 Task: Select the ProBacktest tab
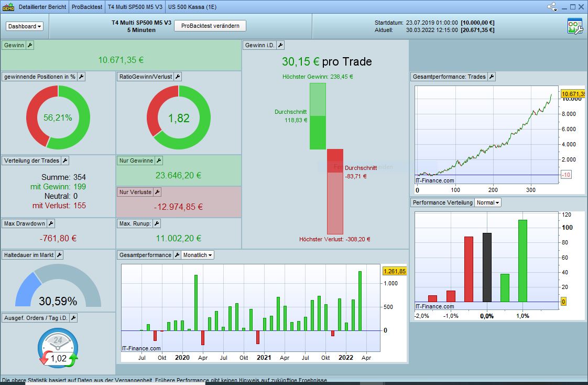tap(87, 7)
